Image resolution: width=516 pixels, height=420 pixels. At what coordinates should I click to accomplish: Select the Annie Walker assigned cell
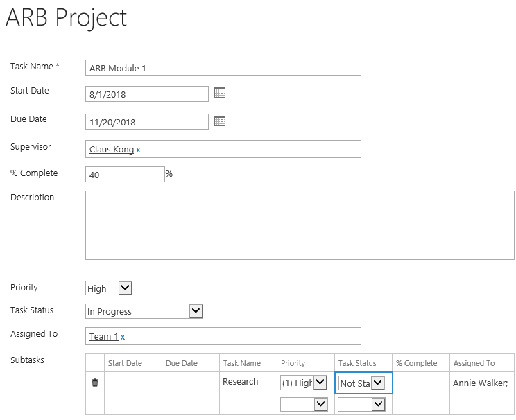(482, 383)
